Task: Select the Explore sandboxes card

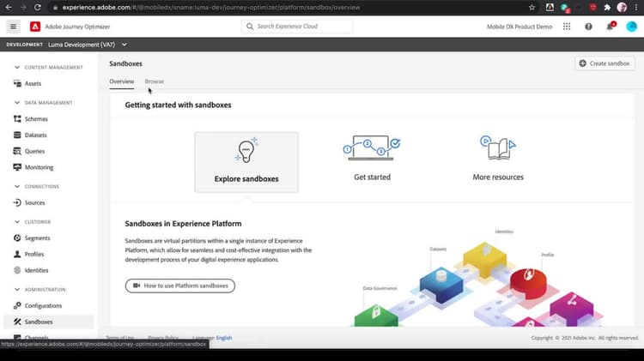Action: click(x=246, y=162)
